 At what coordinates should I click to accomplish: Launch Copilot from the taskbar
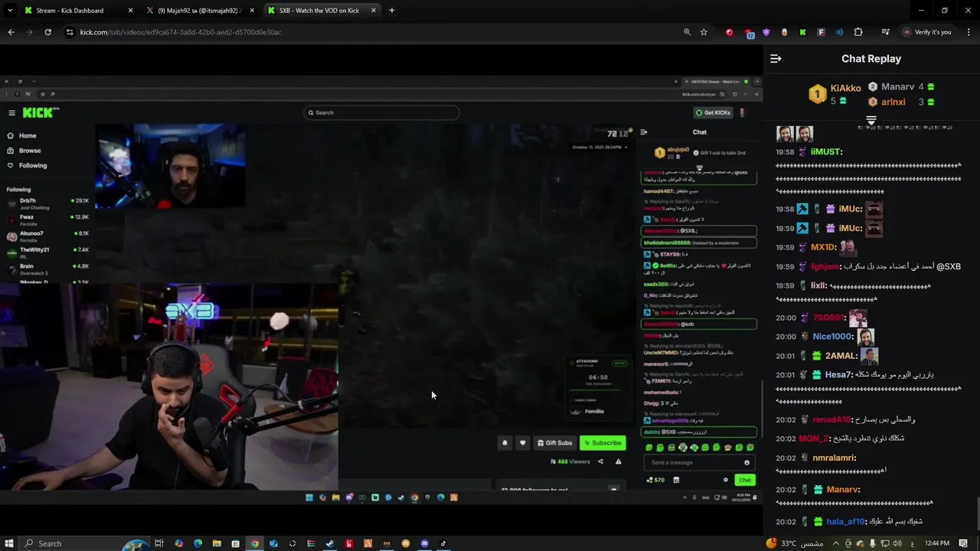[178, 543]
